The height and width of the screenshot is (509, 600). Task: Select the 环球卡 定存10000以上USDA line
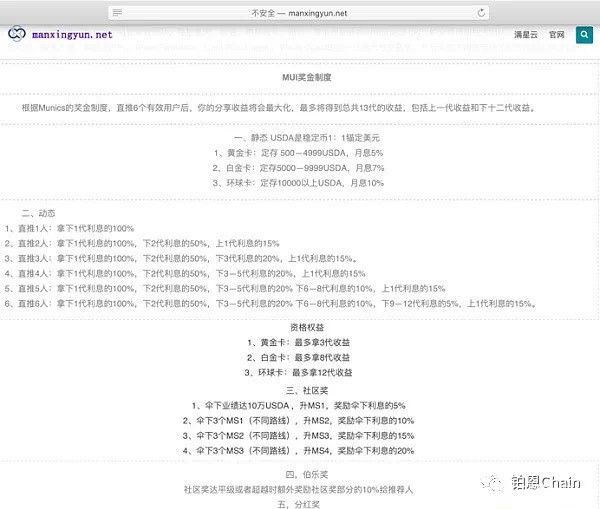click(x=298, y=183)
